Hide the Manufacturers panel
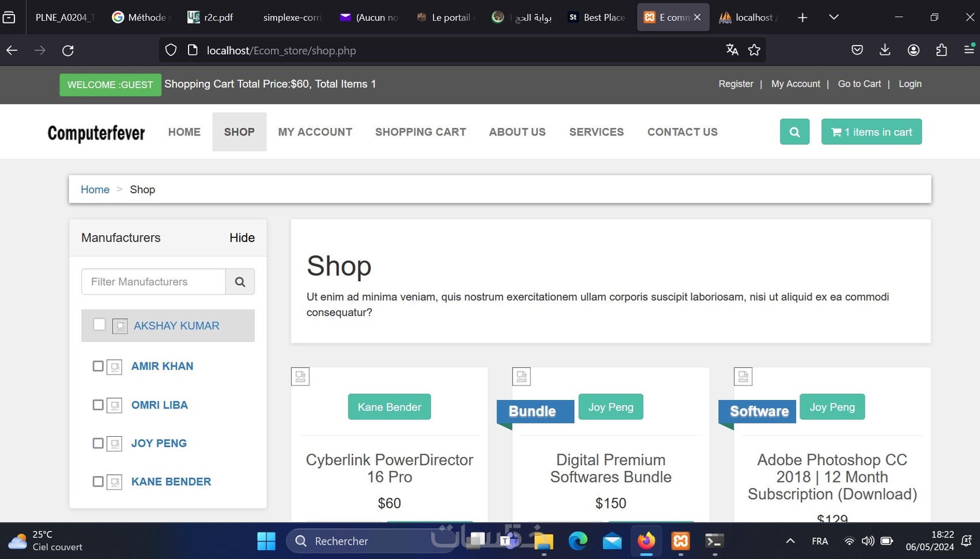 [x=242, y=238]
